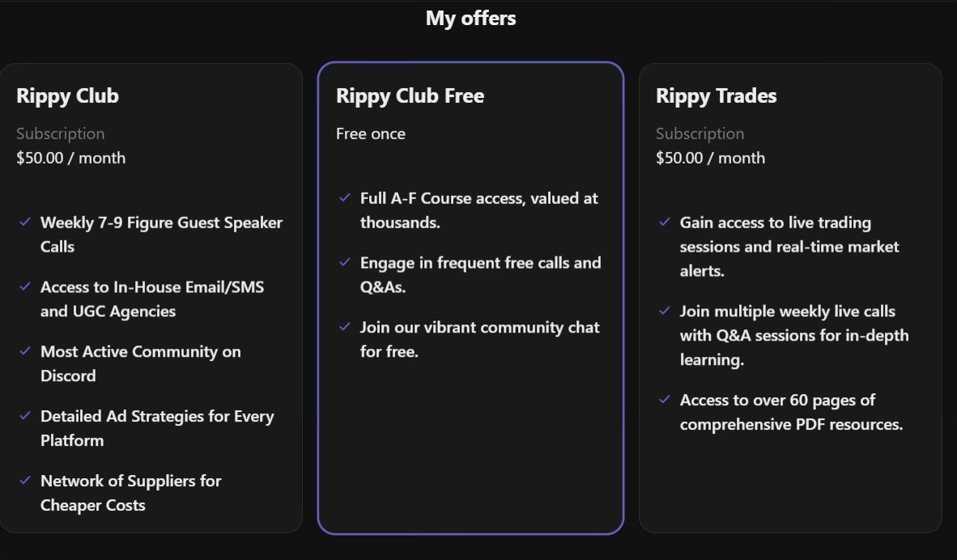The height and width of the screenshot is (560, 957).
Task: Click the checkmark next to Network of Suppliers
Action: point(25,481)
